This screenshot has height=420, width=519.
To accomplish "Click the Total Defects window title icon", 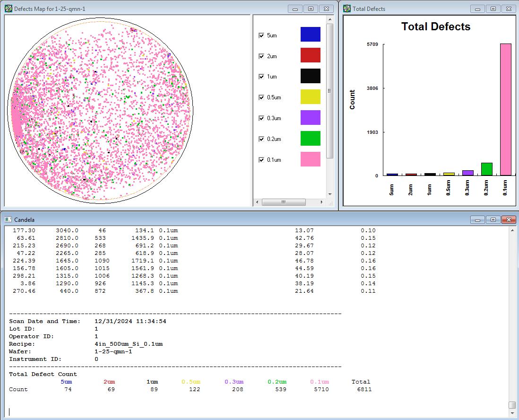I will (x=347, y=9).
